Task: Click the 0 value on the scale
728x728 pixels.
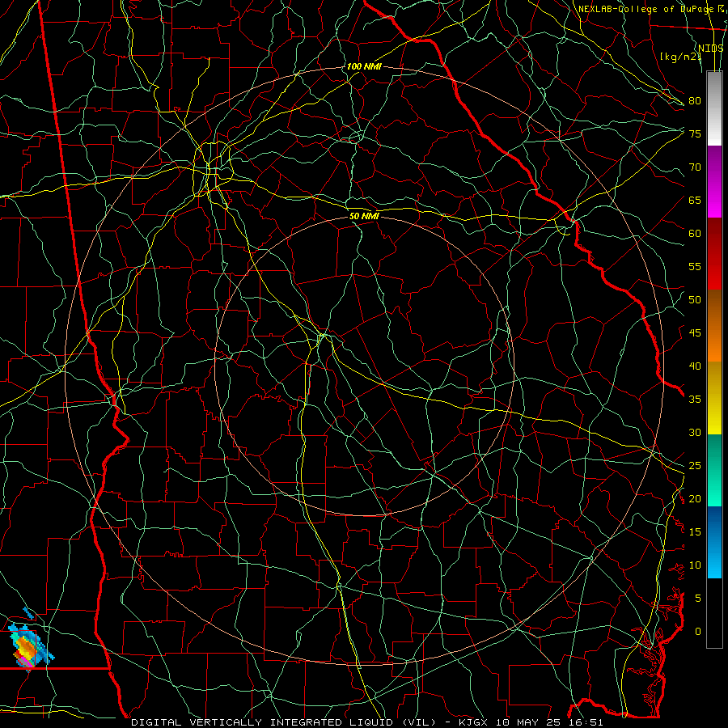Action: tap(698, 632)
